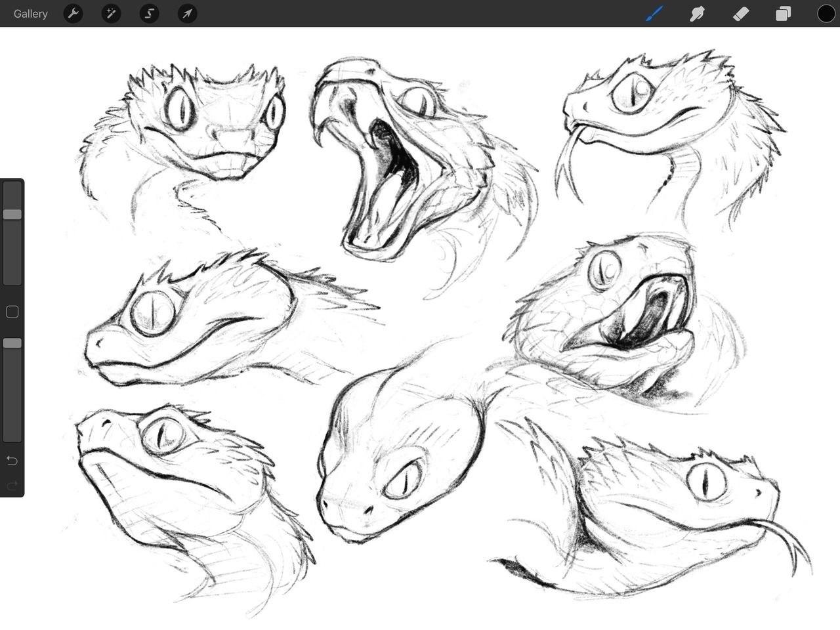The image size is (840, 630).
Task: Open the black active color swatch
Action: pyautogui.click(x=826, y=13)
